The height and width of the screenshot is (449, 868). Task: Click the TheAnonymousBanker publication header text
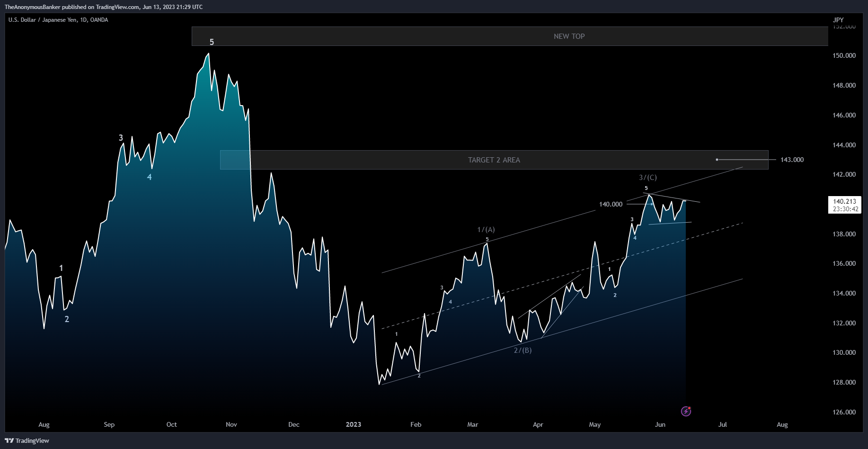tap(104, 7)
